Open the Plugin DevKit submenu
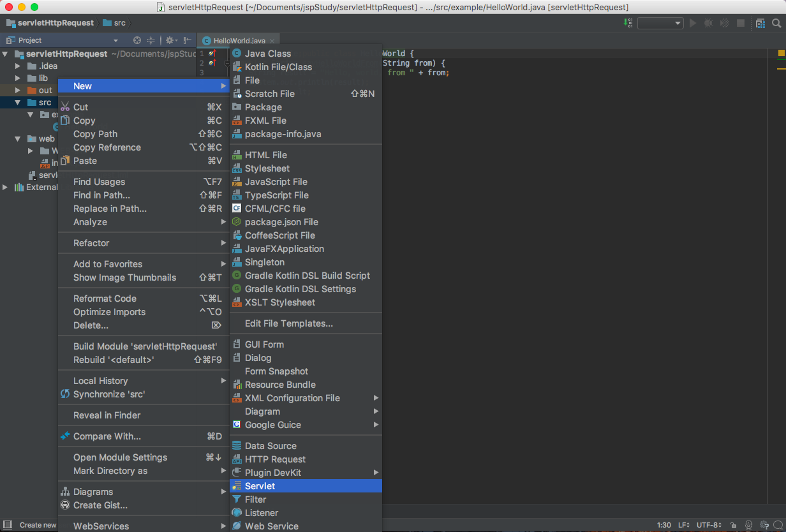This screenshot has width=786, height=532. (x=306, y=473)
